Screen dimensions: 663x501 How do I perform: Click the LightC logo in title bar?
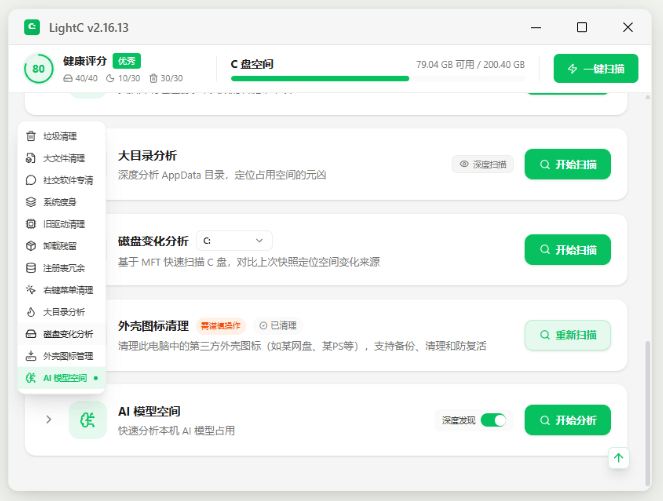[32, 27]
